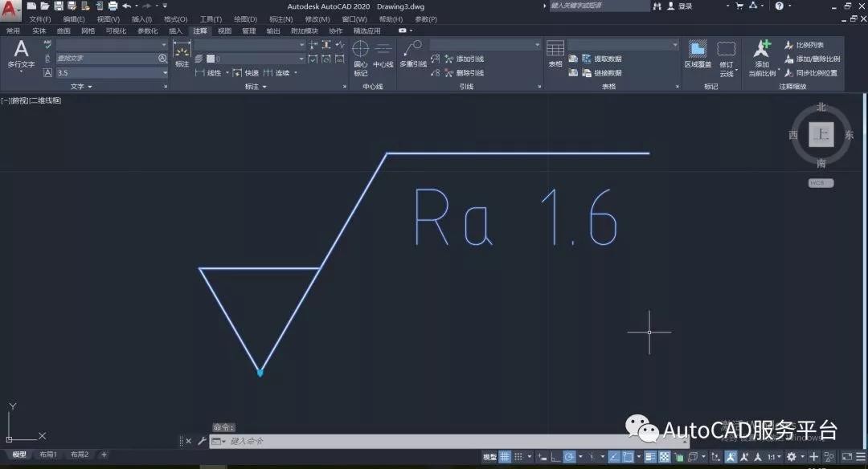Switch to the 常用 ribbon tab

[13, 31]
